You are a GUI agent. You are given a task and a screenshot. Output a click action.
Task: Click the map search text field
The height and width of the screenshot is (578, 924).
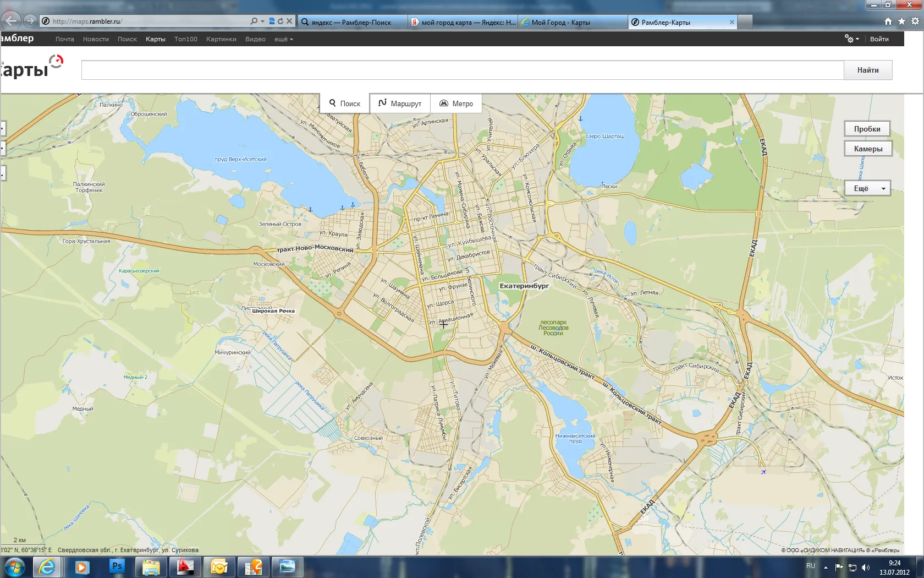[x=462, y=70]
